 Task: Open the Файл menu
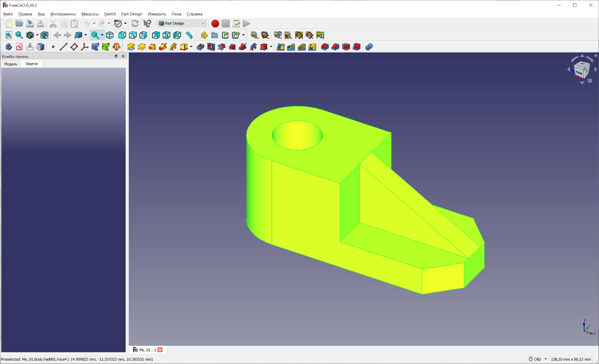point(8,14)
